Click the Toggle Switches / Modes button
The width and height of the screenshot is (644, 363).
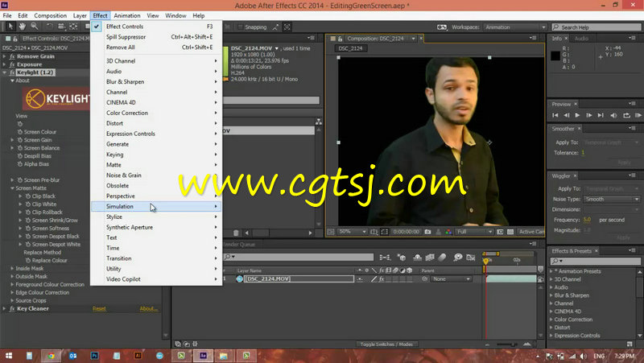point(386,344)
